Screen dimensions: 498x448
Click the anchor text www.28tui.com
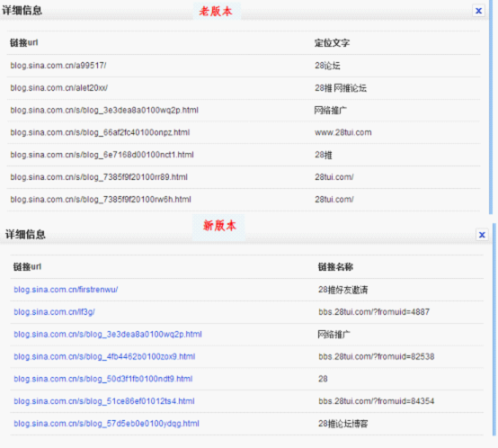click(x=343, y=132)
